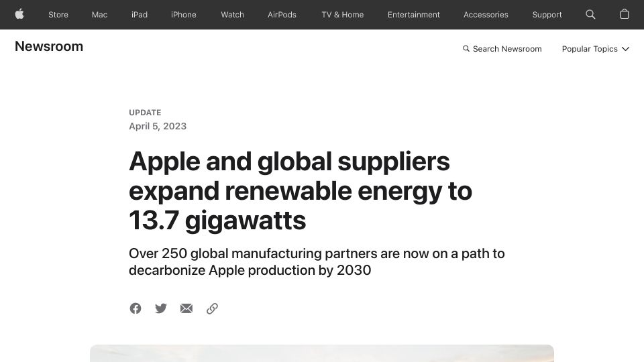
Task: Open the iPad menu
Action: (140, 15)
